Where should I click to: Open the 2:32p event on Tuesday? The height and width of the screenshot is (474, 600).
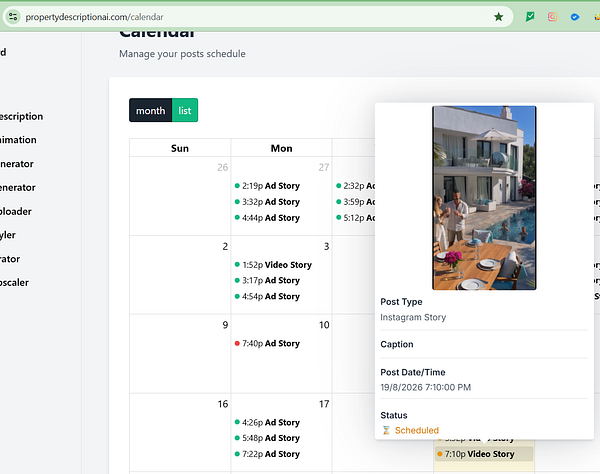355,186
